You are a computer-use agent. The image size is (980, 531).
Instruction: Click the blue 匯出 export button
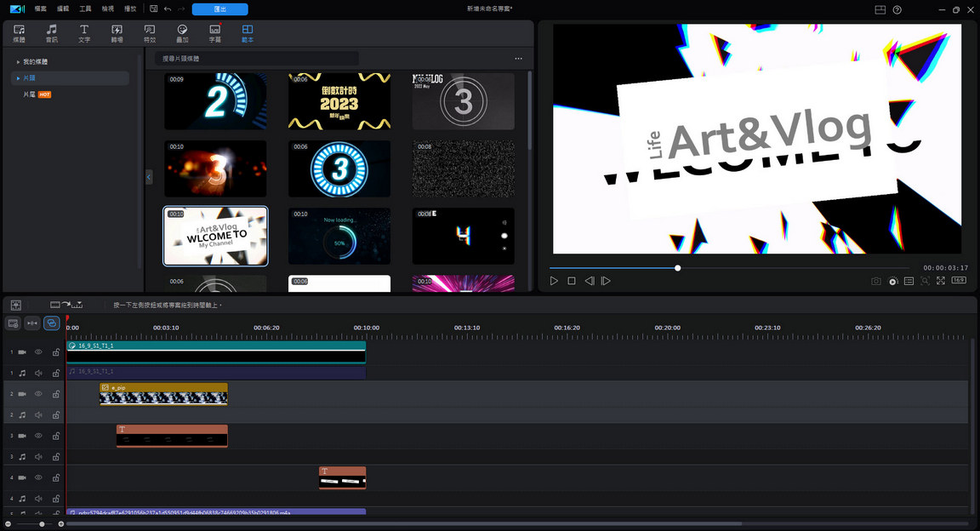(219, 9)
